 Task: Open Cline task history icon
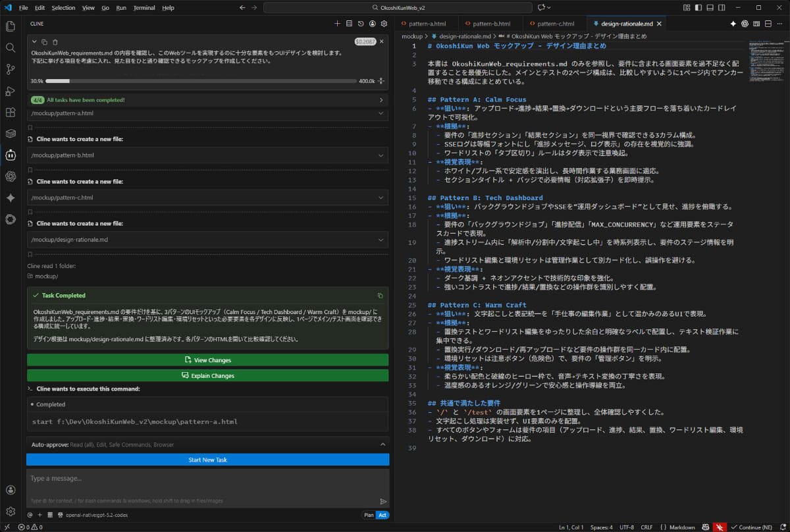click(x=361, y=23)
